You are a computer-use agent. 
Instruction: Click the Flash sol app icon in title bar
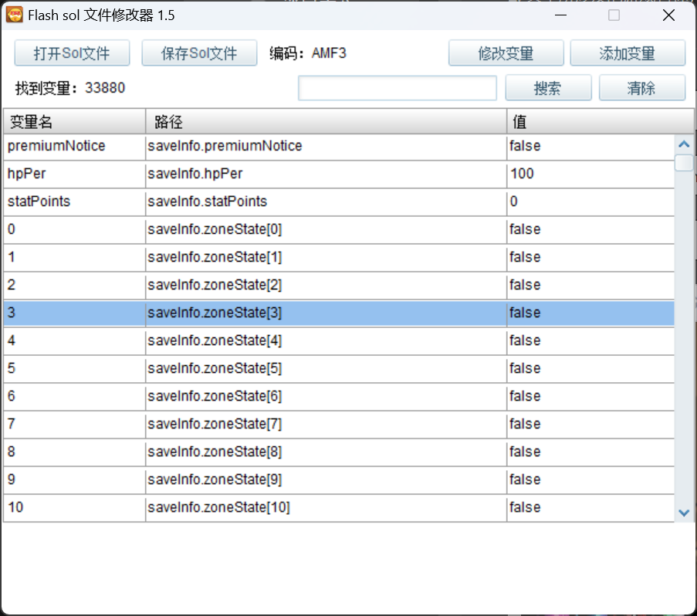[x=14, y=15]
